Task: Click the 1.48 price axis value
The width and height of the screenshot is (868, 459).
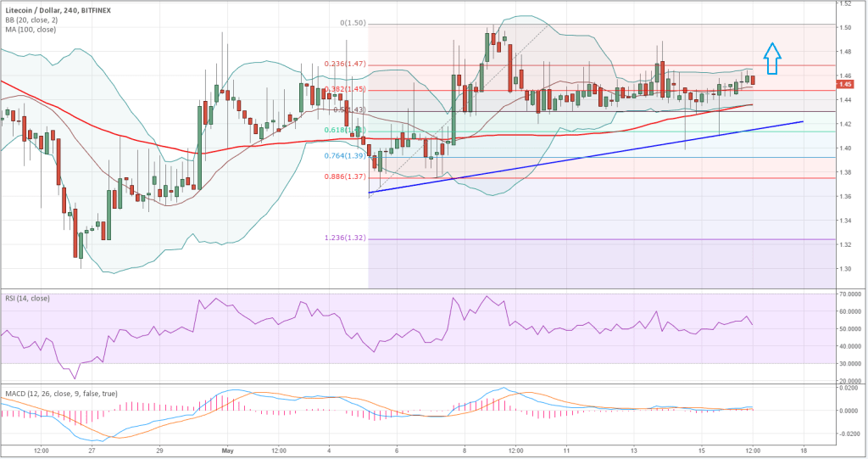Action: [845, 52]
